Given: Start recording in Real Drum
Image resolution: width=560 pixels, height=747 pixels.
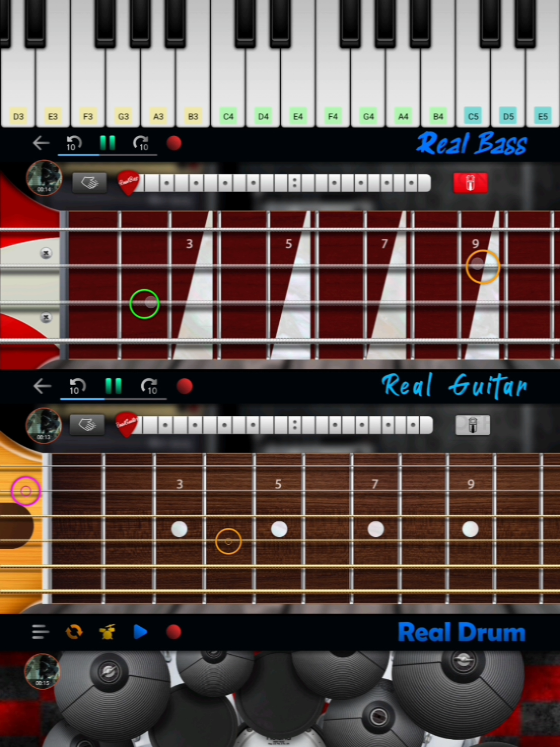Looking at the screenshot, I should 174,631.
